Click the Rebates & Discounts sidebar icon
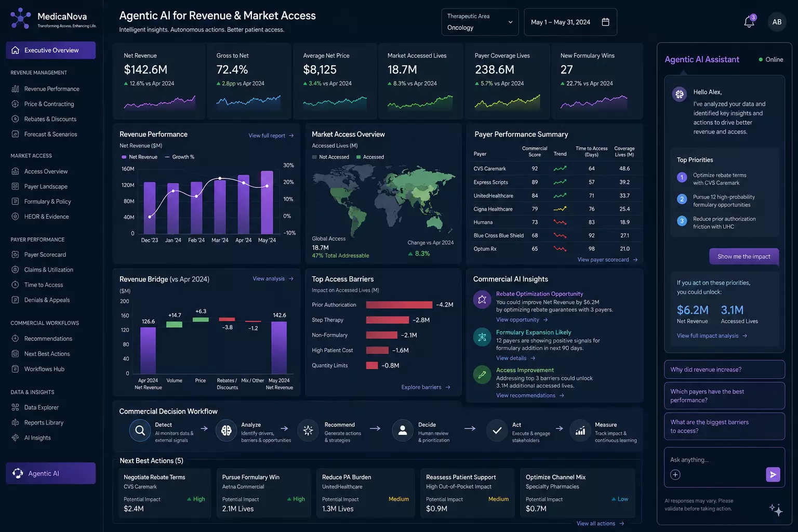Image resolution: width=798 pixels, height=532 pixels. (15, 119)
